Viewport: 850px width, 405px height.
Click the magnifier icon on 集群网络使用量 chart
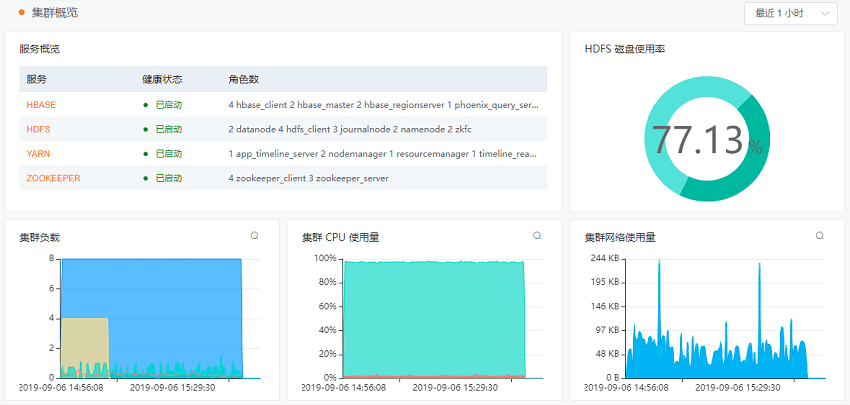[820, 235]
